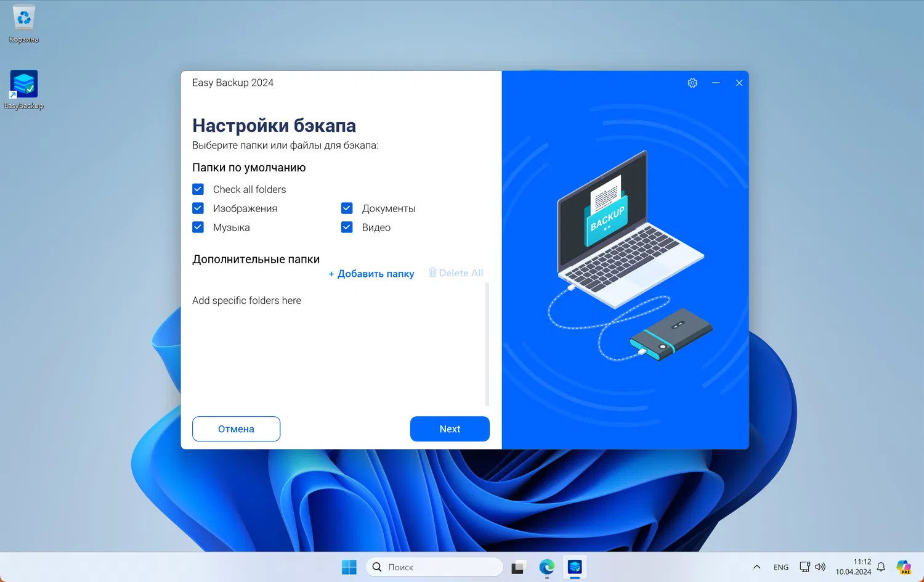The width and height of the screenshot is (924, 582).
Task: Click the Выберите папки или файлы instruction text
Action: tap(285, 145)
